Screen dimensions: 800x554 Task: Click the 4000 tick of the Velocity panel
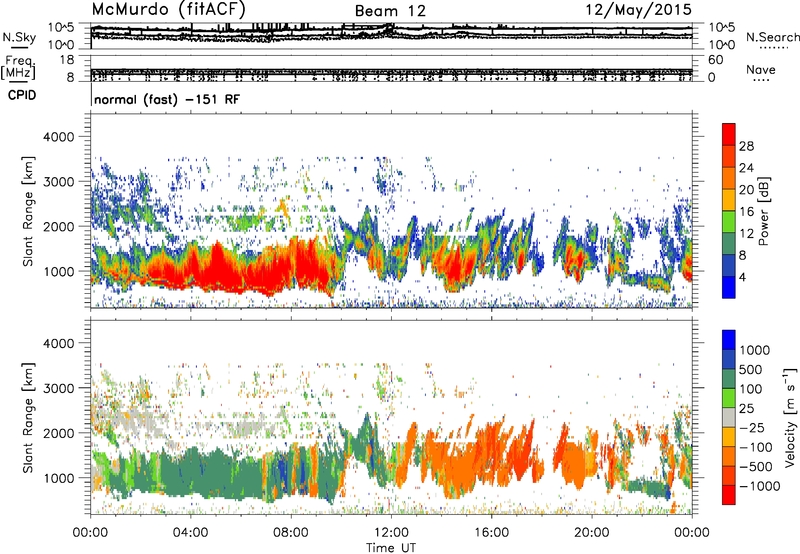[60, 343]
